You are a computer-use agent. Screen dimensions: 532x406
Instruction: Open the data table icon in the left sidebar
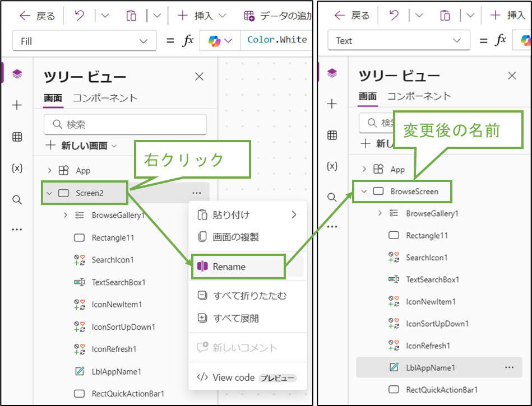tap(17, 137)
